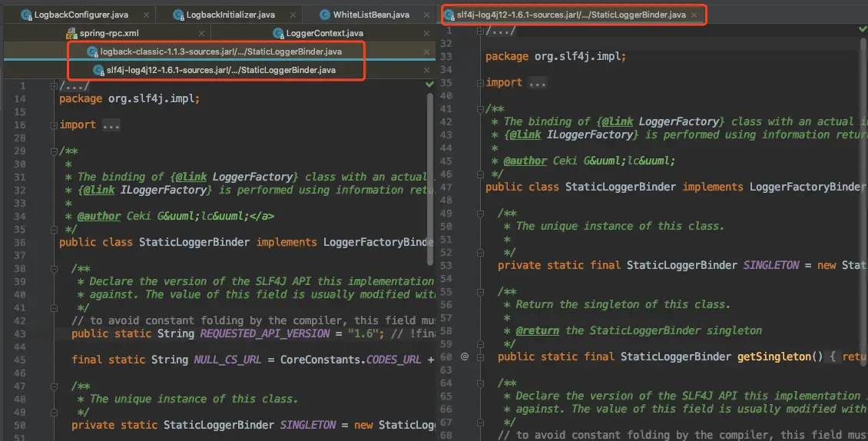Image resolution: width=868 pixels, height=441 pixels.
Task: Click NULL_CS_URL on line 45
Action: 227,360
